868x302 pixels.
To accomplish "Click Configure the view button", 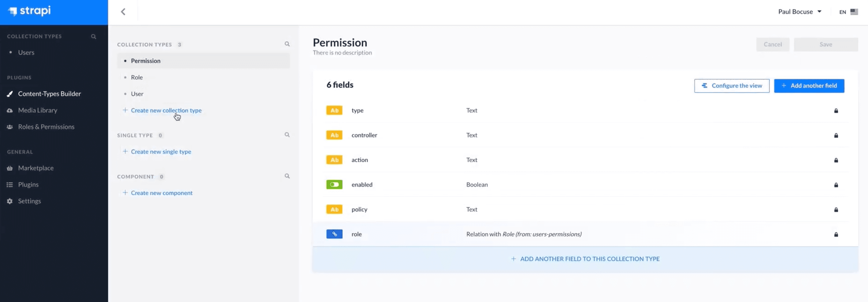I will [x=732, y=86].
